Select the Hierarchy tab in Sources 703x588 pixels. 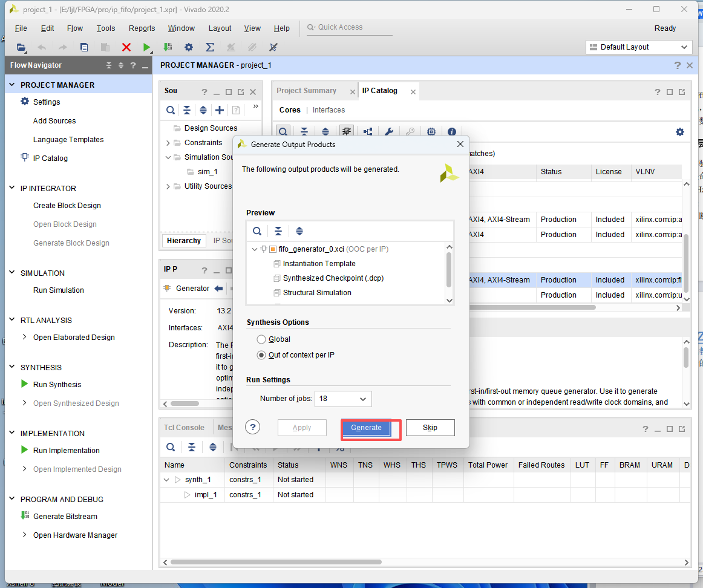click(x=184, y=241)
